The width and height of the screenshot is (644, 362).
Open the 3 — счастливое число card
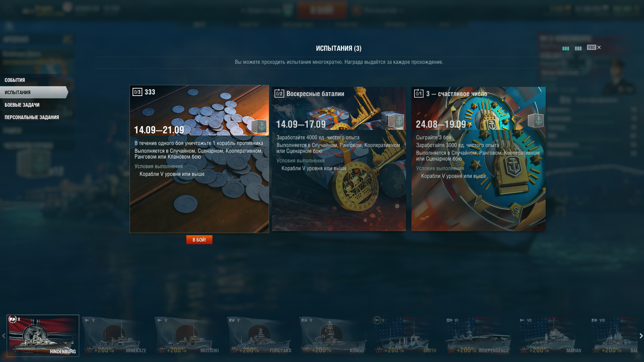[x=479, y=159]
